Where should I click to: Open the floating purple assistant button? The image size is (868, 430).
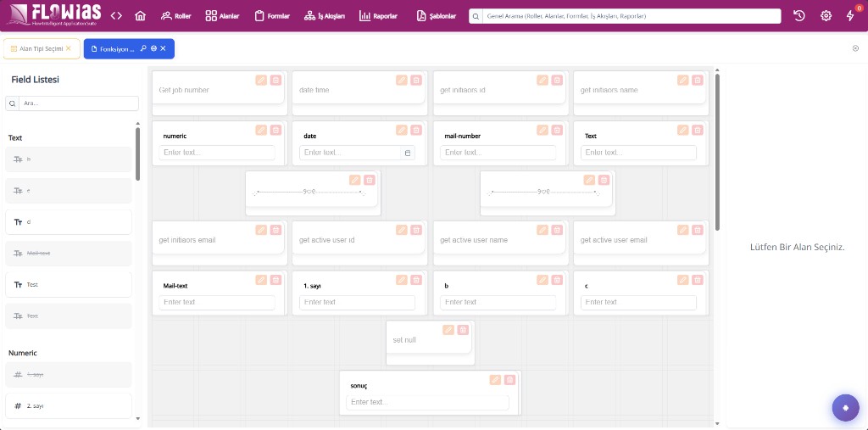point(845,408)
